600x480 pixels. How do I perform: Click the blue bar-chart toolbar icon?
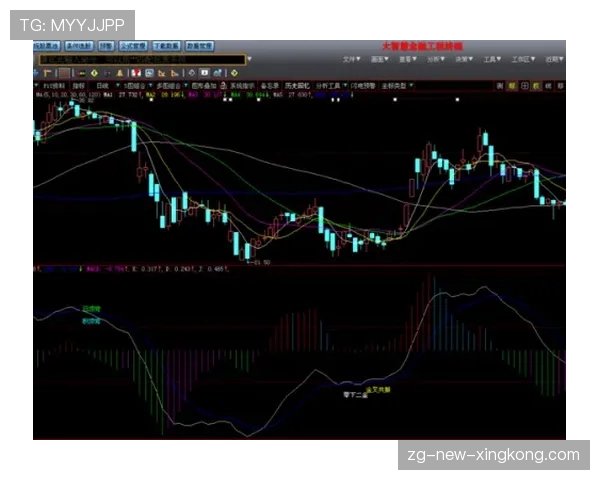point(217,73)
